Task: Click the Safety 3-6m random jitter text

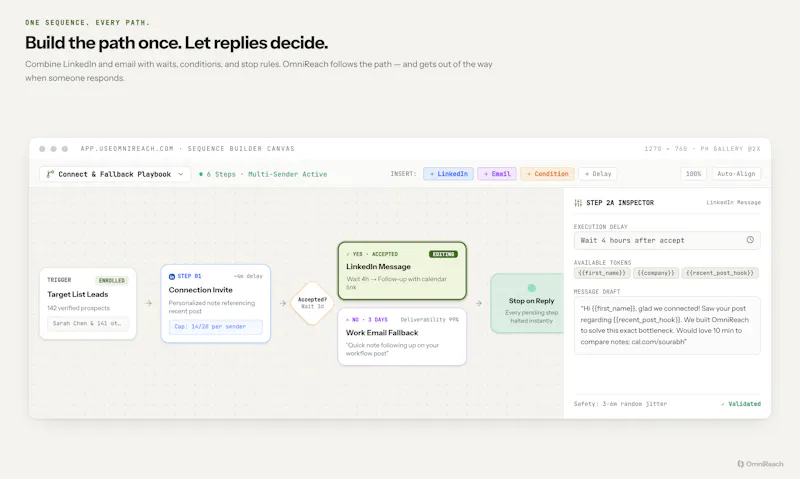Action: pyautogui.click(x=620, y=404)
